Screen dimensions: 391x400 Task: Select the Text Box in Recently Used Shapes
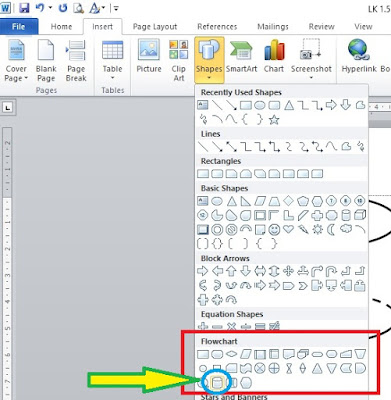click(x=202, y=106)
